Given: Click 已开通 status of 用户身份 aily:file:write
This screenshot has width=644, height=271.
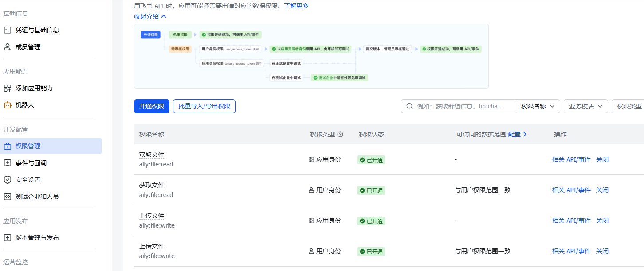Looking at the screenshot, I should point(371,252).
